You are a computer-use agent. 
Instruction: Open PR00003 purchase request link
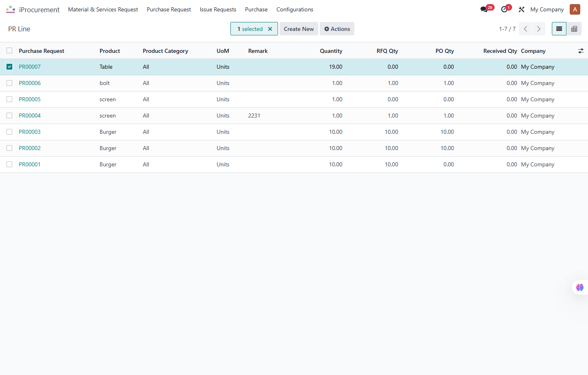pos(30,132)
